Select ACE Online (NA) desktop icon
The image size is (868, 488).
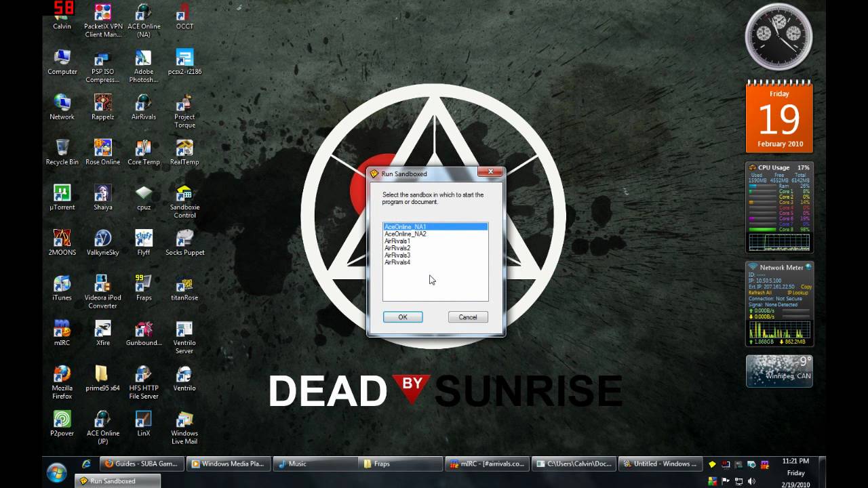click(144, 20)
